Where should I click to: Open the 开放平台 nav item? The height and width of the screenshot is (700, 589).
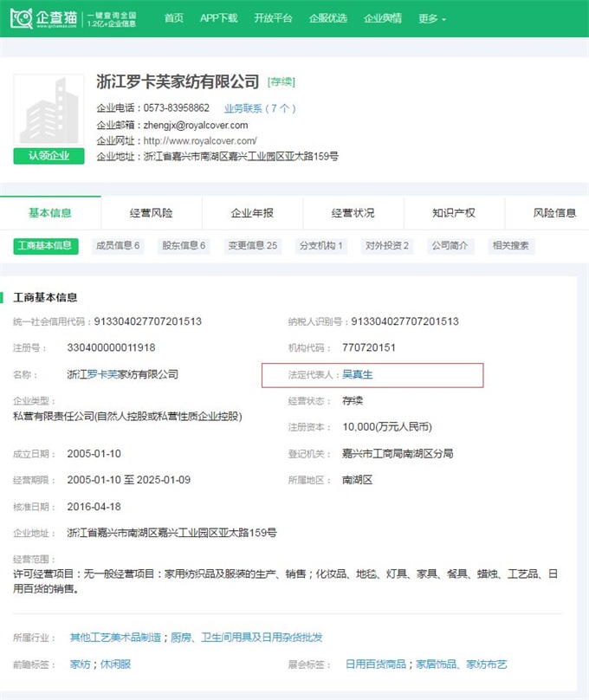(273, 18)
